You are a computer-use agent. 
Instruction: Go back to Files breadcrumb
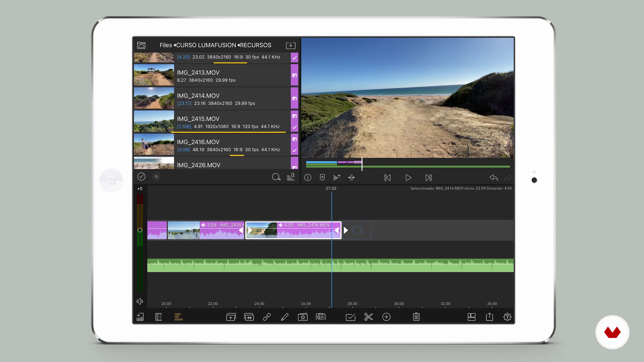[166, 45]
